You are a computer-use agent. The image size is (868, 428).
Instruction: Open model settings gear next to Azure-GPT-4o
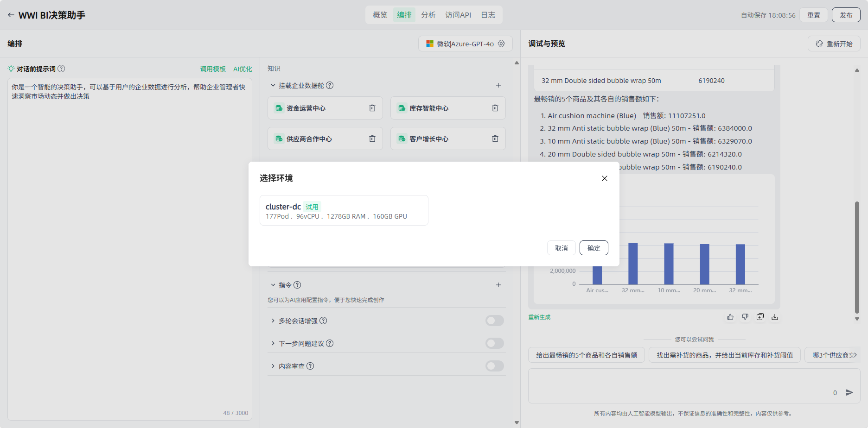pyautogui.click(x=501, y=44)
